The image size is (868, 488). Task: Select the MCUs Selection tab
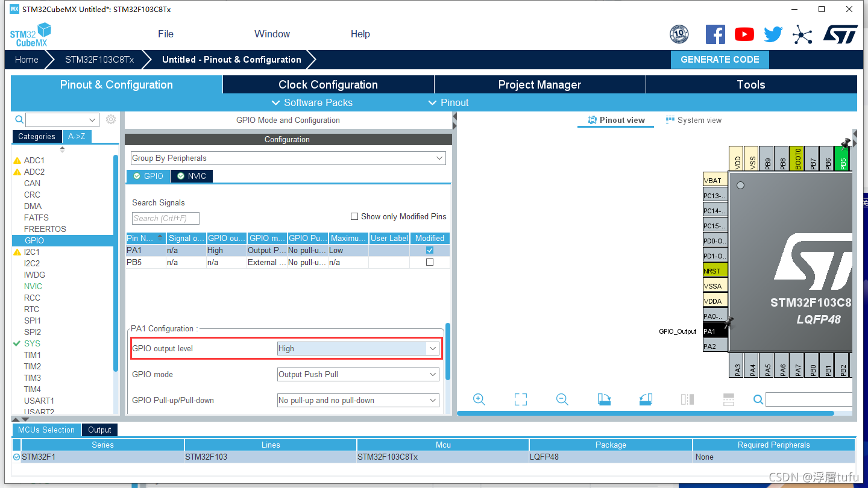[x=46, y=430]
